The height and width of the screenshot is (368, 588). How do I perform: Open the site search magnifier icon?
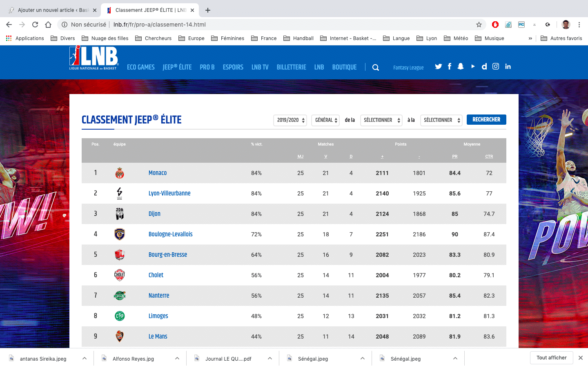click(x=376, y=67)
